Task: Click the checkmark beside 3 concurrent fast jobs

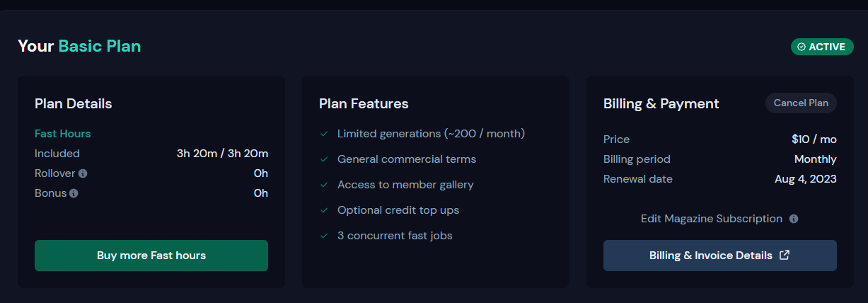Action: point(324,236)
